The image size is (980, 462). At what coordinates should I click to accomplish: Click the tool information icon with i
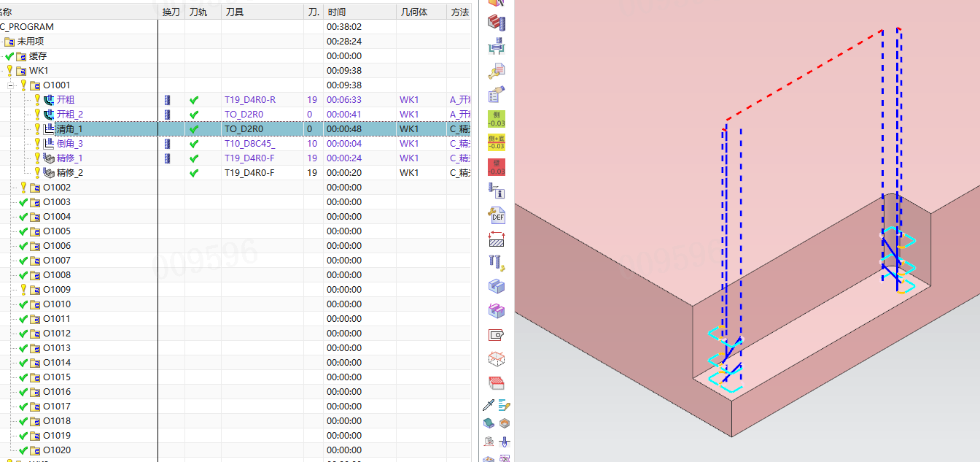[x=497, y=191]
